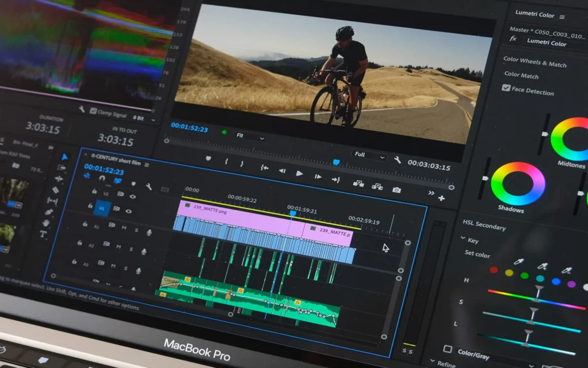Pick set color with the first eyedropper
Viewport: 588px width, 368px height.
coord(519,261)
